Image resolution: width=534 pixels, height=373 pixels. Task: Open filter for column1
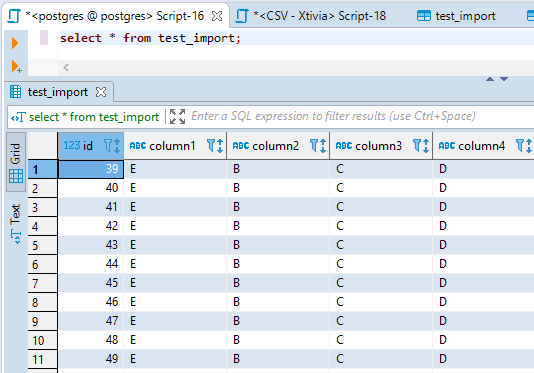click(x=211, y=145)
